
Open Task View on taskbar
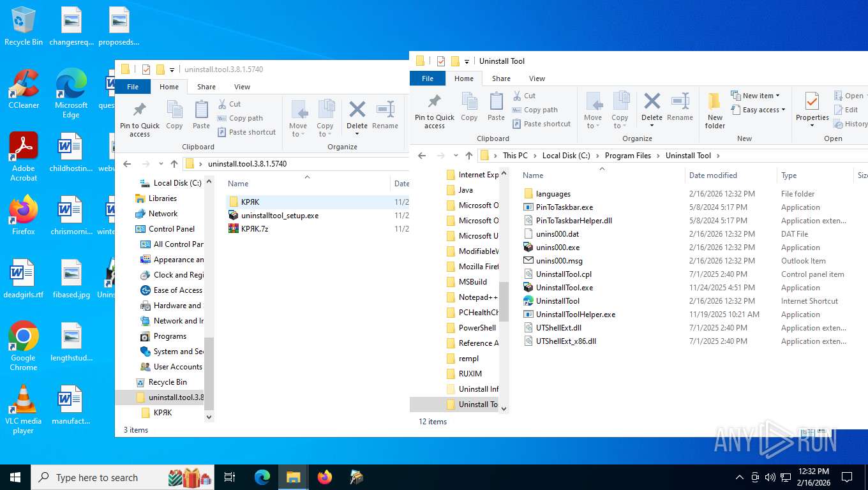pos(230,477)
